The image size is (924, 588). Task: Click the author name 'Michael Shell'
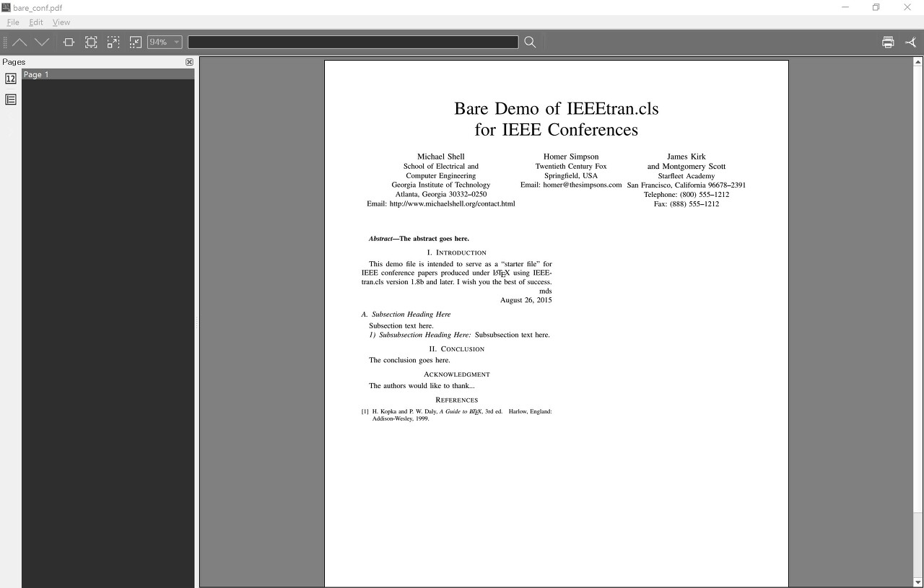click(441, 157)
